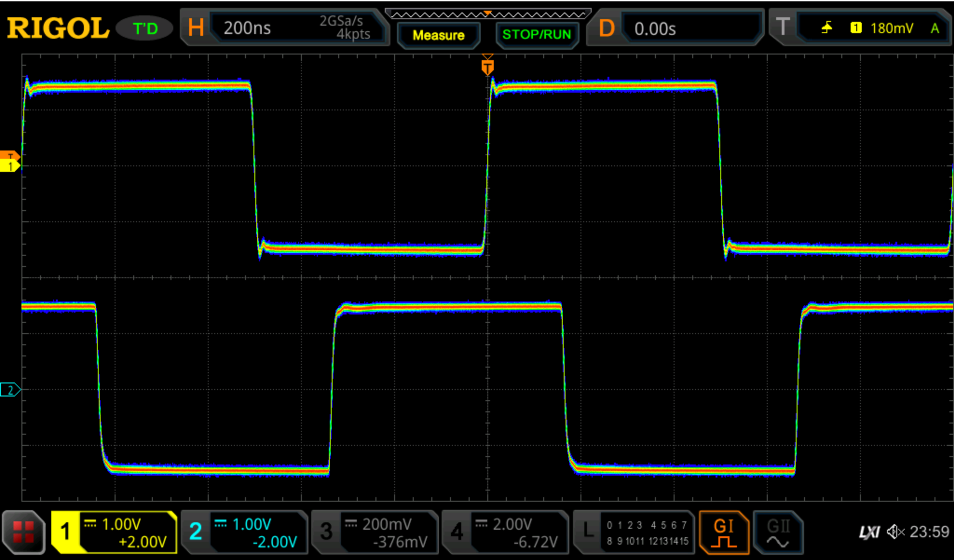Click the RIGOL logo

pyautogui.click(x=58, y=28)
